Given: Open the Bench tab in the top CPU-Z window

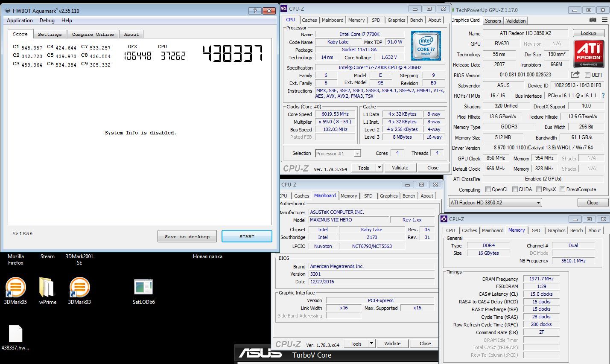Looking at the screenshot, I should (x=417, y=20).
